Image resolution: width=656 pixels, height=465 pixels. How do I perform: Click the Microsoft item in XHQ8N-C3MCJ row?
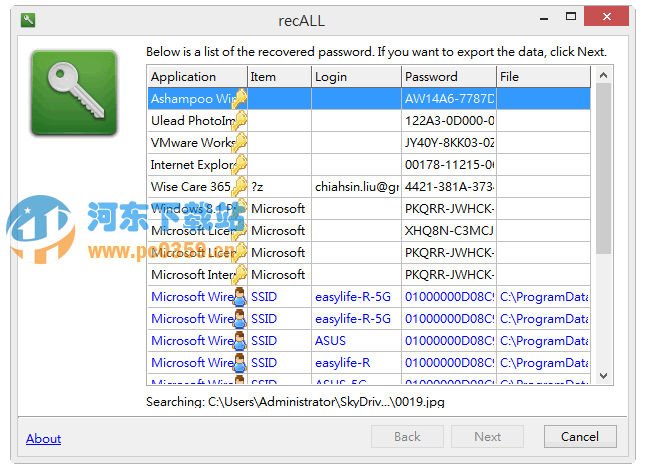point(279,231)
